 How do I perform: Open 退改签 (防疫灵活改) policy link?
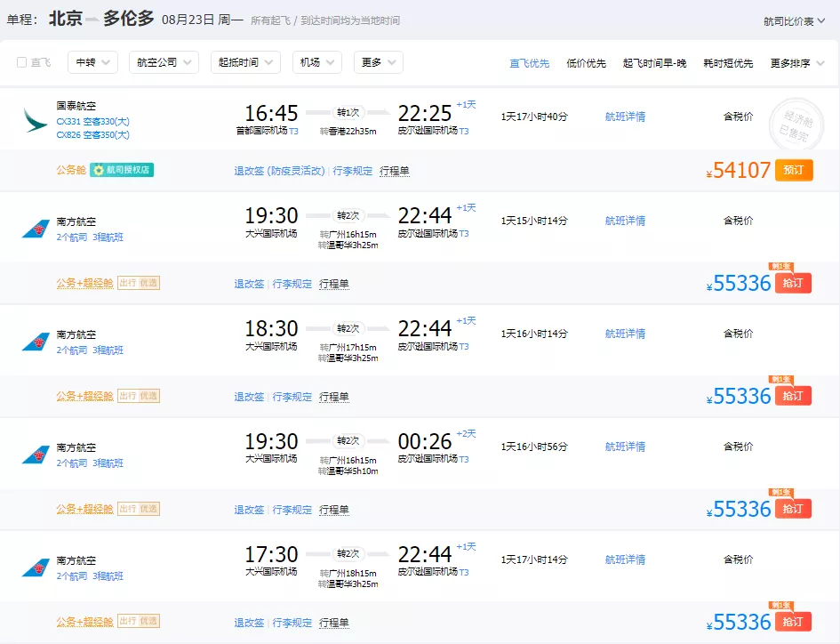point(280,171)
